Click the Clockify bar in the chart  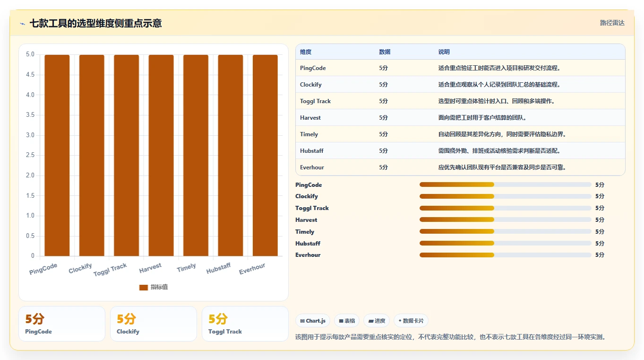(92, 156)
